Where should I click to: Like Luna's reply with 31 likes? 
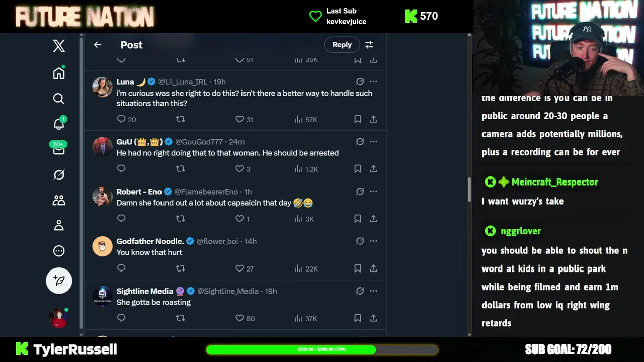[239, 119]
